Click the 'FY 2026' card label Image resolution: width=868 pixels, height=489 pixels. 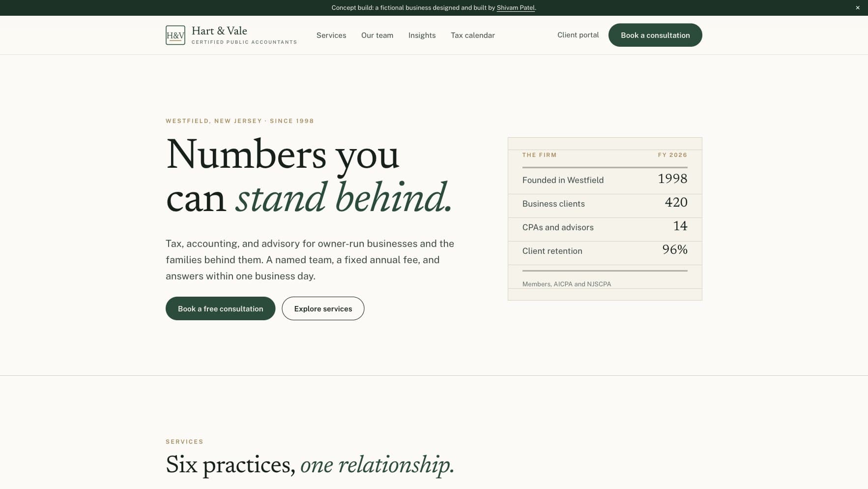(x=672, y=155)
